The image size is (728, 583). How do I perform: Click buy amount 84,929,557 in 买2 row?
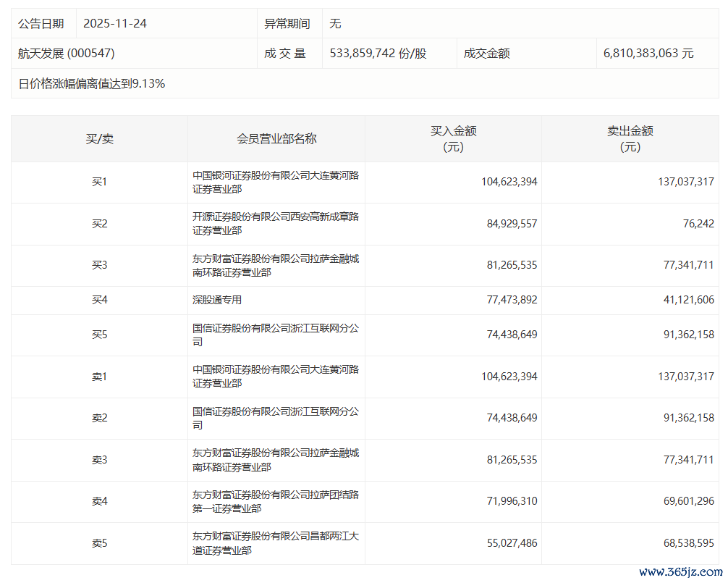512,224
